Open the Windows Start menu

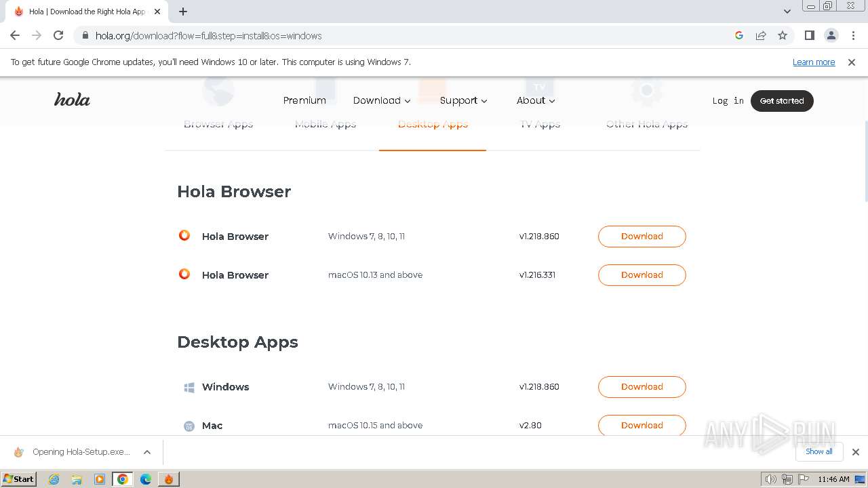19,479
